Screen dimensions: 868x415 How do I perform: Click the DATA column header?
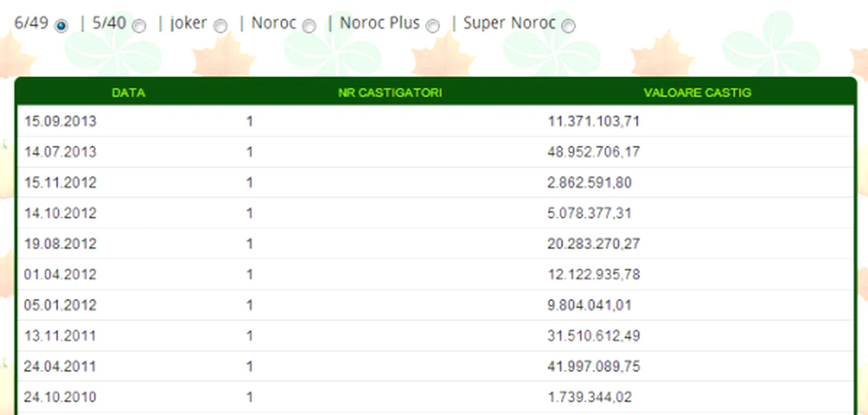click(128, 93)
